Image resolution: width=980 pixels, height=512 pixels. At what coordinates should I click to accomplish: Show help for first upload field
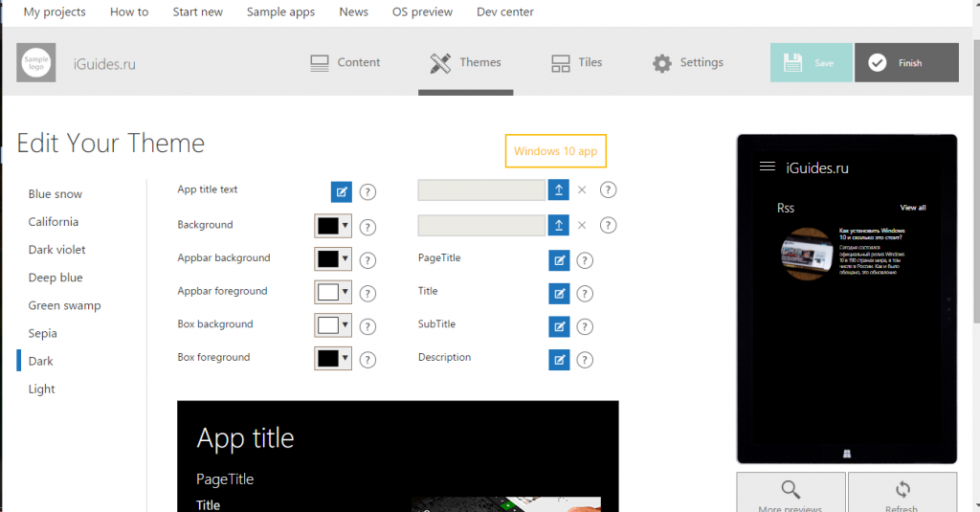coord(608,190)
